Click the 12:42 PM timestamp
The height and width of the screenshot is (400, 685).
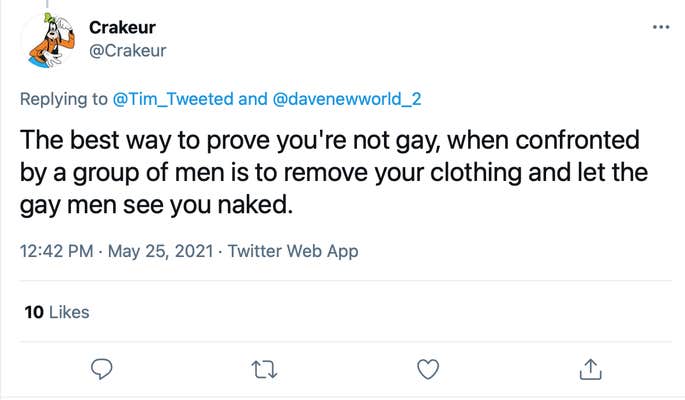click(56, 252)
